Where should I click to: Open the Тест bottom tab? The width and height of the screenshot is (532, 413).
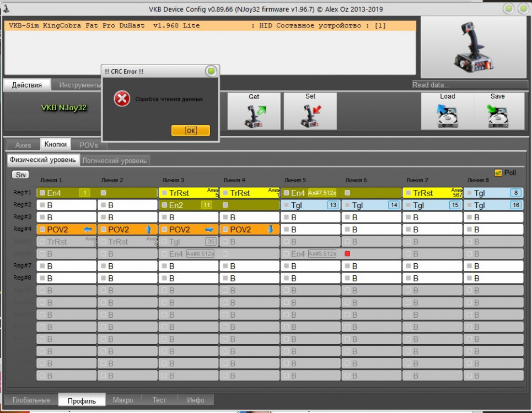pos(159,400)
